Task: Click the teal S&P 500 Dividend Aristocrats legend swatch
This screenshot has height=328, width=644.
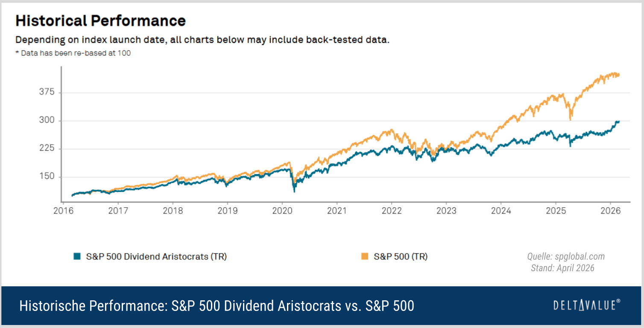Action: coord(77,256)
